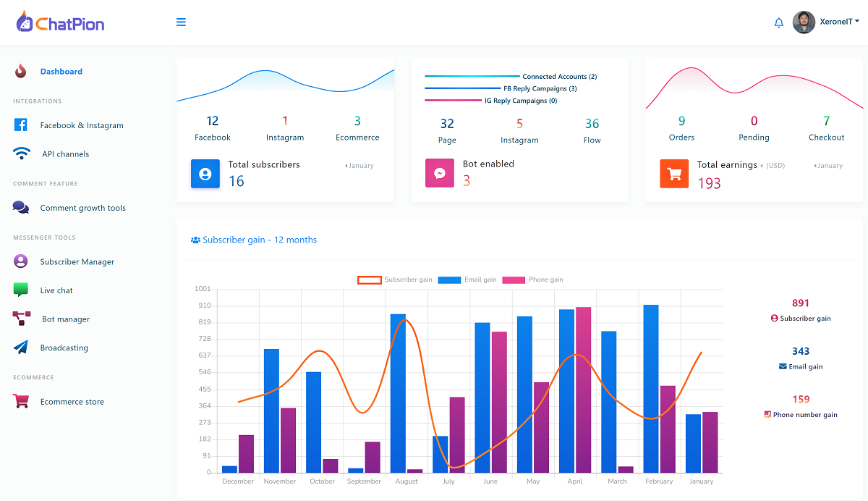Click the April phone gain bar
Viewport: 868px width, 501px height.
tap(583, 390)
